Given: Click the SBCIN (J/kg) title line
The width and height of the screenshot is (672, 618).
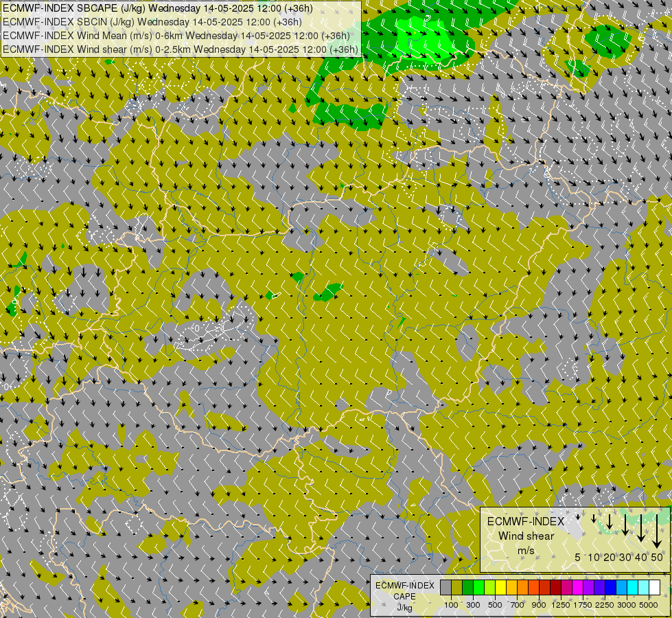Looking at the screenshot, I should 152,22.
